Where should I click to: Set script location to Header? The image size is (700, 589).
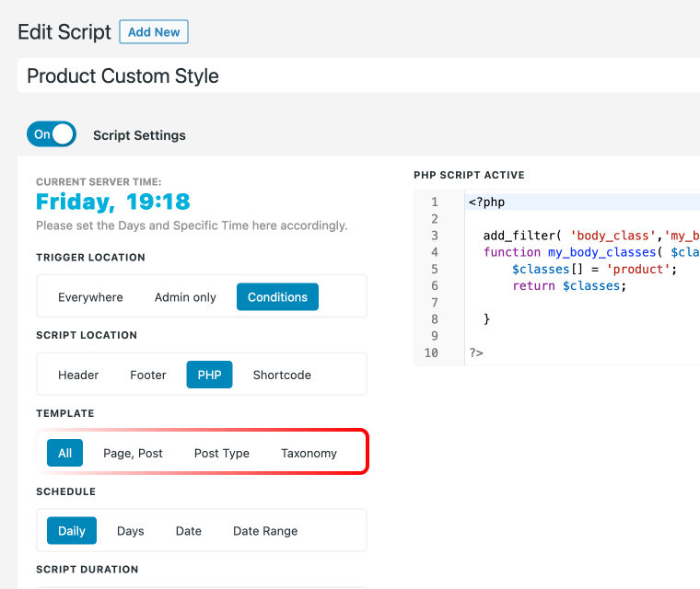click(x=78, y=375)
